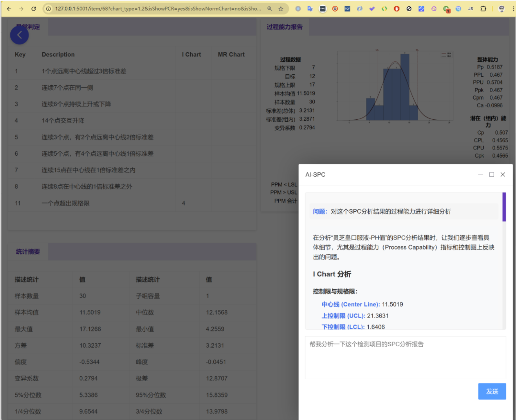This screenshot has width=516, height=420.
Task: Click the blue back arrow circle button
Action: pos(19,35)
